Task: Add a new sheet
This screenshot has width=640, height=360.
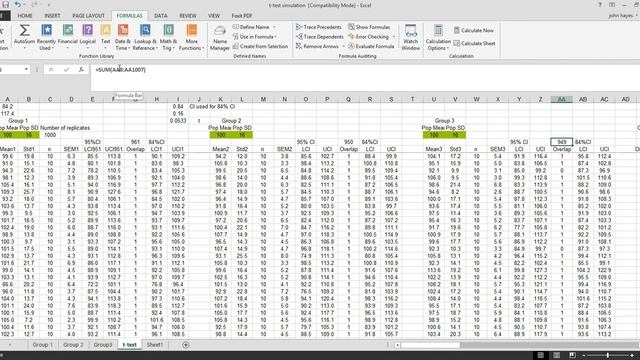Action: click(186, 345)
